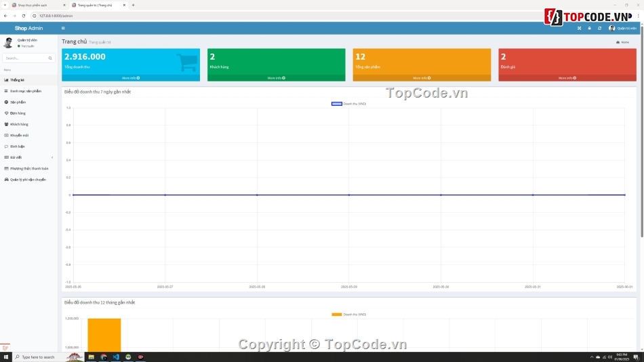Open Chrome from the taskbar

pos(104,357)
